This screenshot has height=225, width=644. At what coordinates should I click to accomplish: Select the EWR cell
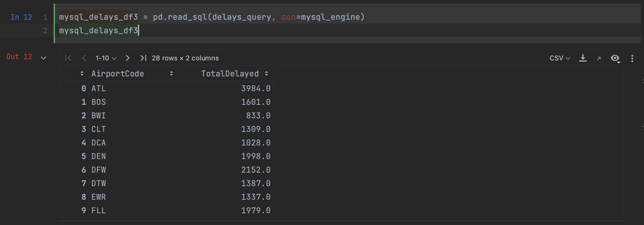(134, 197)
